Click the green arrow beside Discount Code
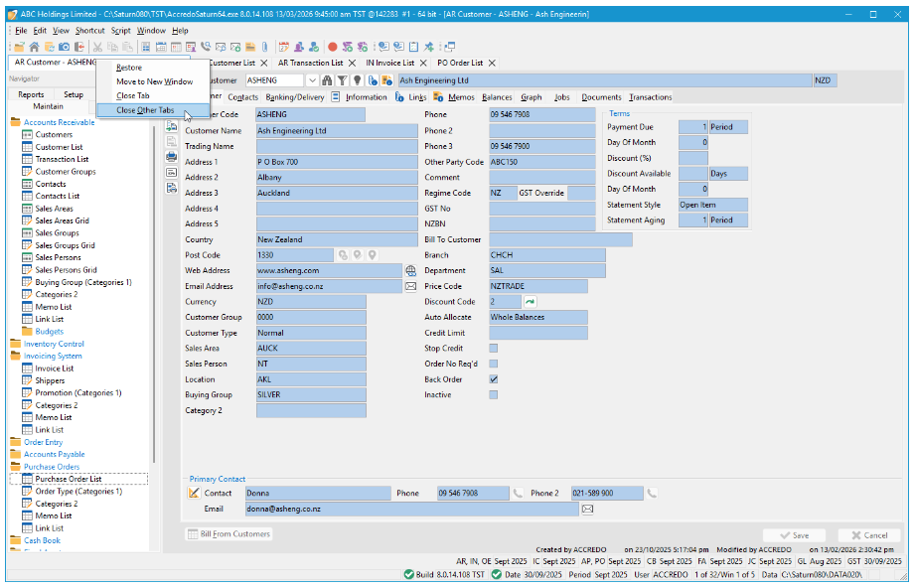915x588 pixels. [530, 302]
